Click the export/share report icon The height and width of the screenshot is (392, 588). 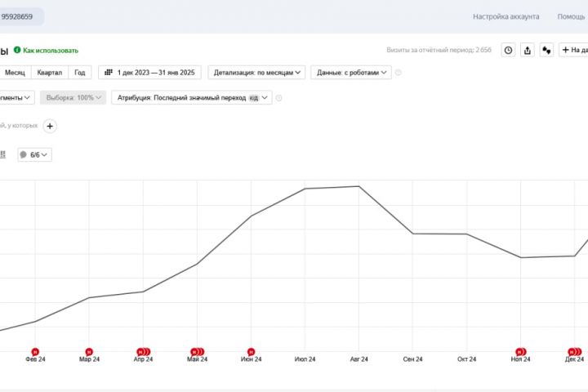(x=528, y=51)
